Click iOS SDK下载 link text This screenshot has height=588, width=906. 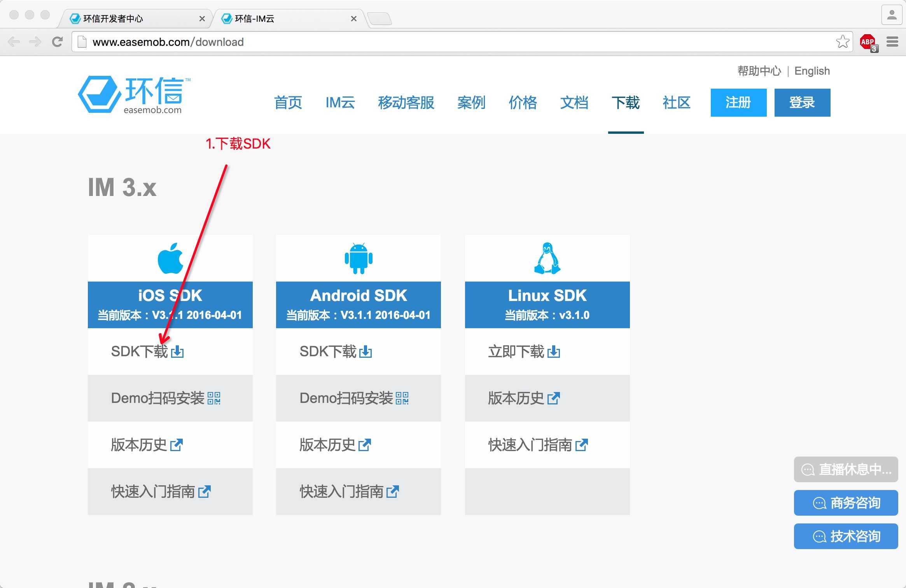(x=139, y=352)
